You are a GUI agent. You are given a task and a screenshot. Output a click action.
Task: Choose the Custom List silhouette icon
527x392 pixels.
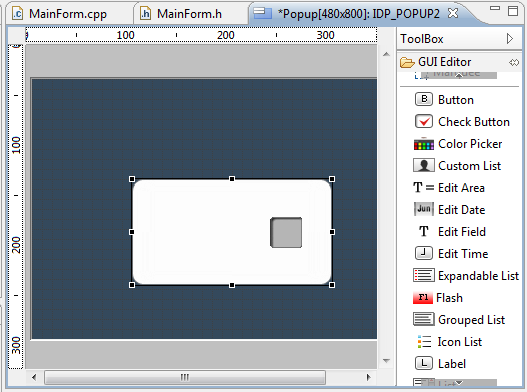point(423,165)
